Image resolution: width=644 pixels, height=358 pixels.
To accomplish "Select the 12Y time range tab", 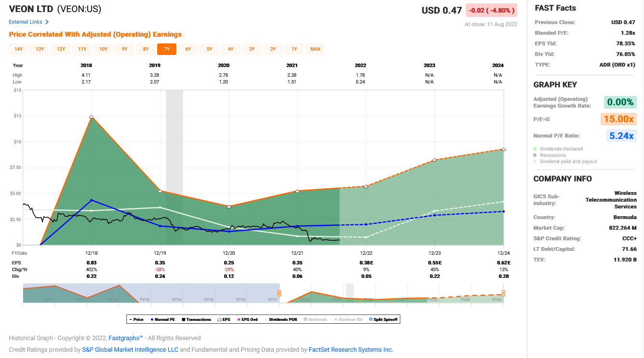I will coord(61,49).
